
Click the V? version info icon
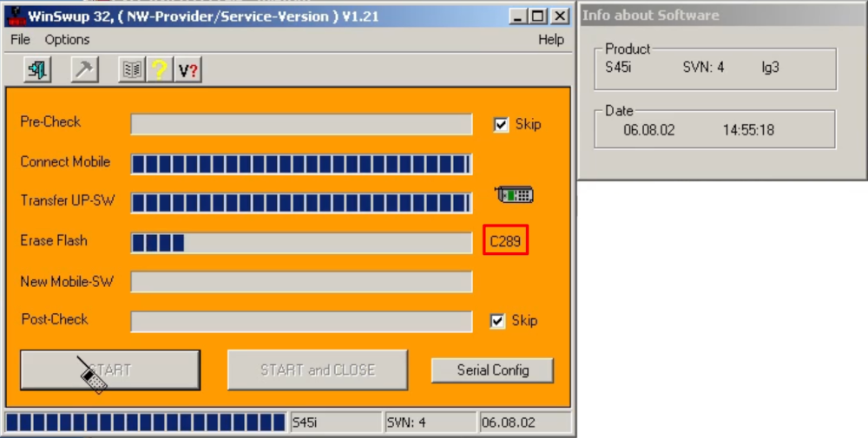[x=187, y=69]
